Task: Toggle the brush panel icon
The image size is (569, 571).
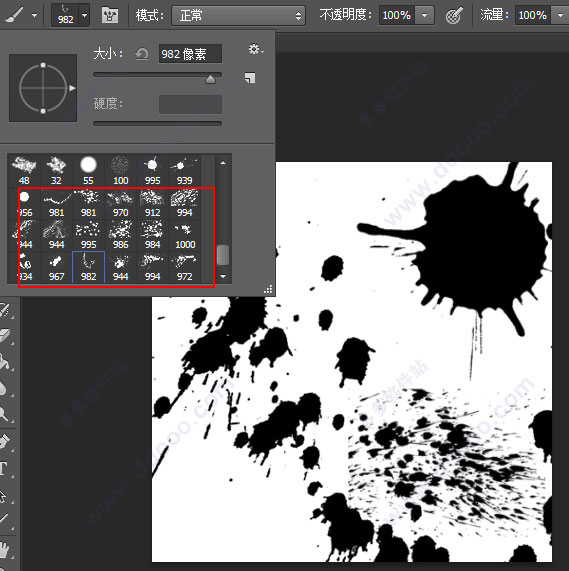Action: 110,15
